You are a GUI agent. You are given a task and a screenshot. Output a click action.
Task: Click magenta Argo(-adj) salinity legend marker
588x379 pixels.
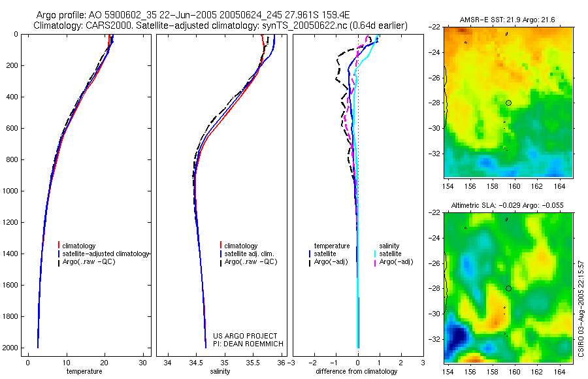click(x=376, y=262)
